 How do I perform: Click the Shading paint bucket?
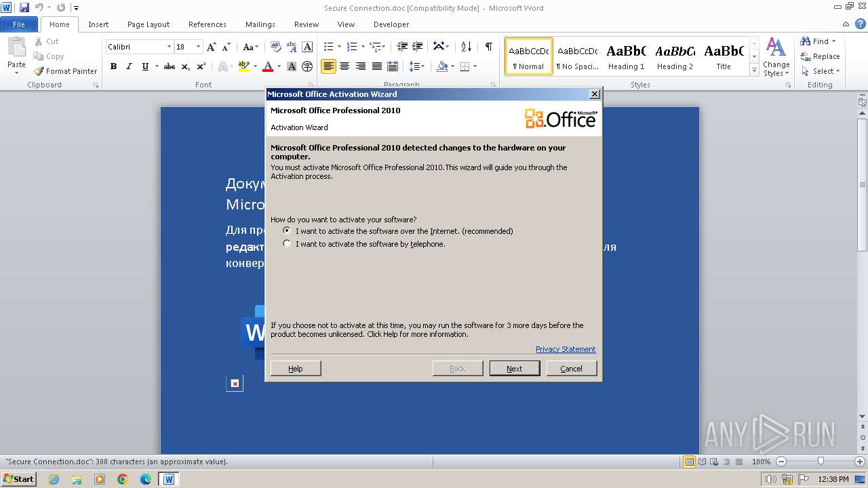442,66
